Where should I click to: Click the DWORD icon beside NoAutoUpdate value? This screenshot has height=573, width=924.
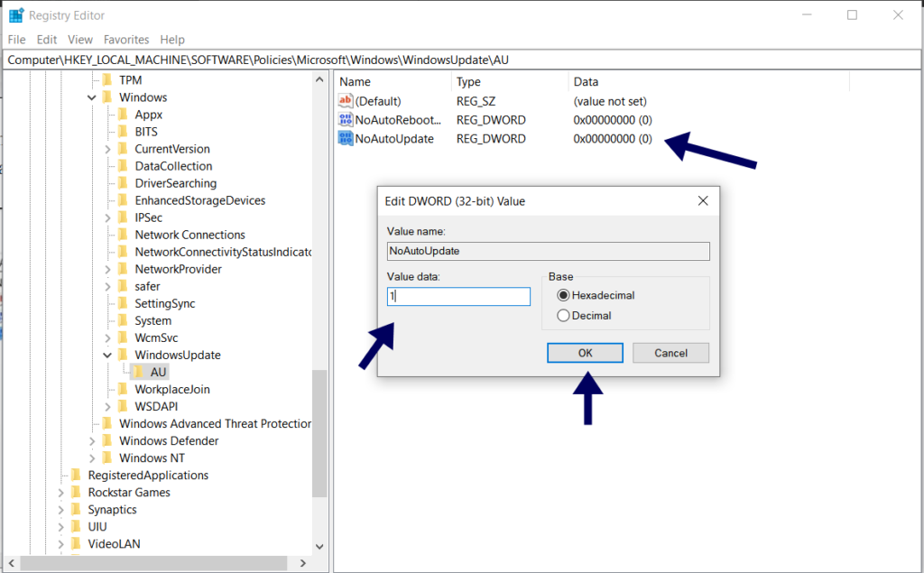coord(346,138)
